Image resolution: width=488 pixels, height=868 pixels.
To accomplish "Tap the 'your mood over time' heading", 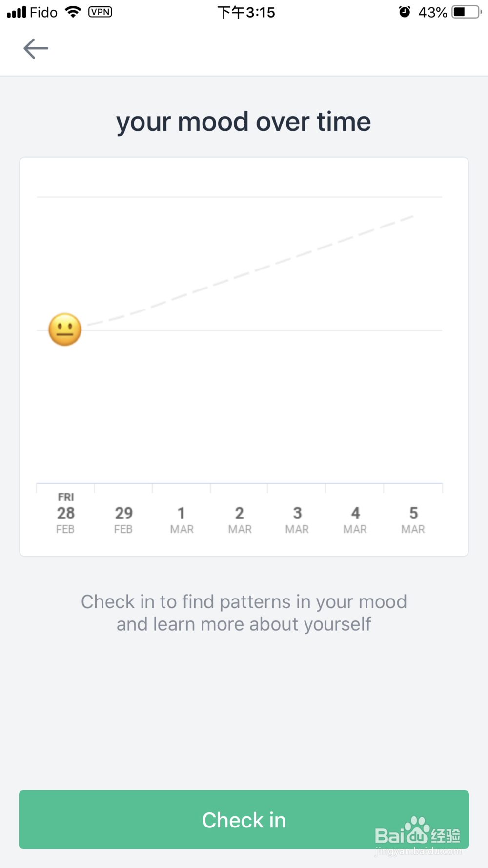I will [x=244, y=122].
